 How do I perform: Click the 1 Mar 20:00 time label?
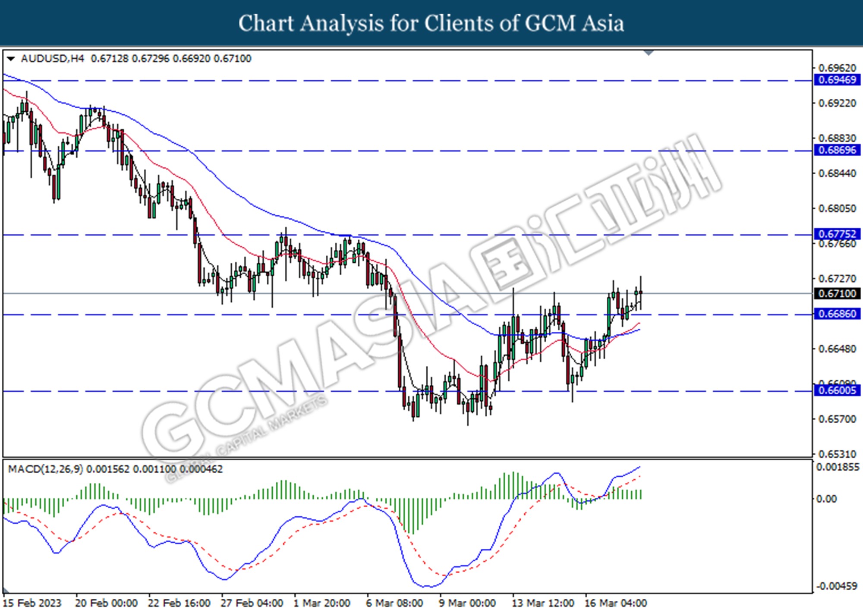(322, 603)
